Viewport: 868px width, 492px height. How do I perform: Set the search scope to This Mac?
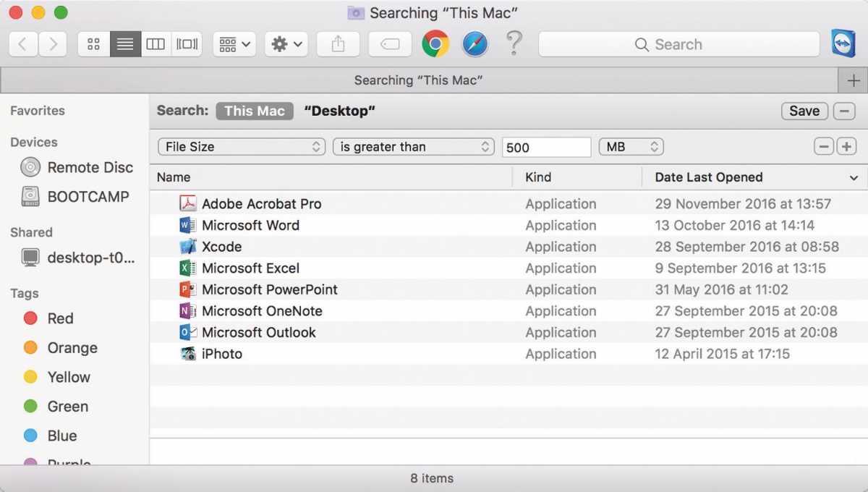point(255,111)
